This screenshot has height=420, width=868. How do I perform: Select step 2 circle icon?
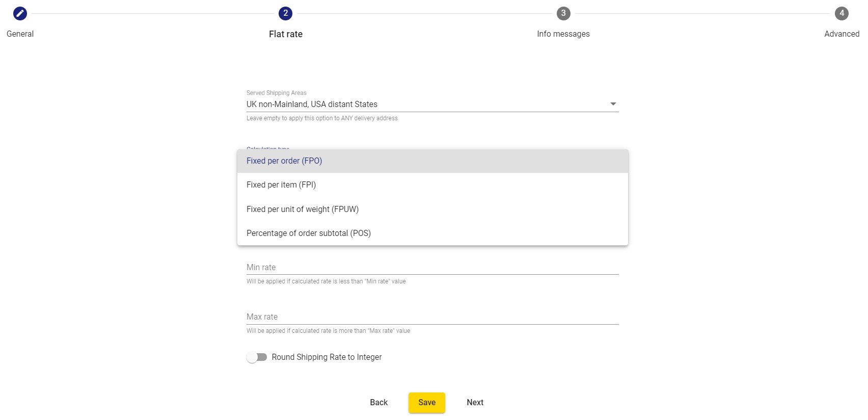click(285, 13)
